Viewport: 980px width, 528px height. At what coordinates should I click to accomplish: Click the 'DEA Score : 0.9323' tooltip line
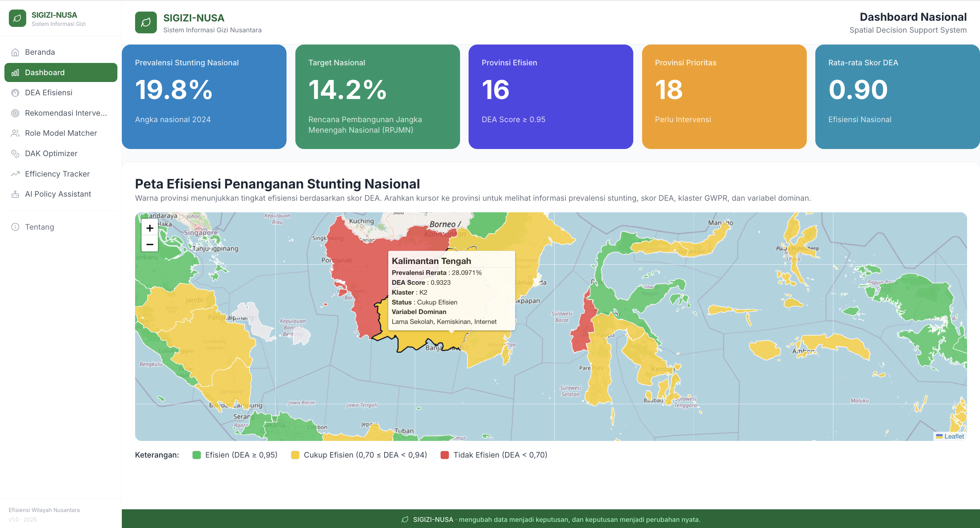(421, 283)
